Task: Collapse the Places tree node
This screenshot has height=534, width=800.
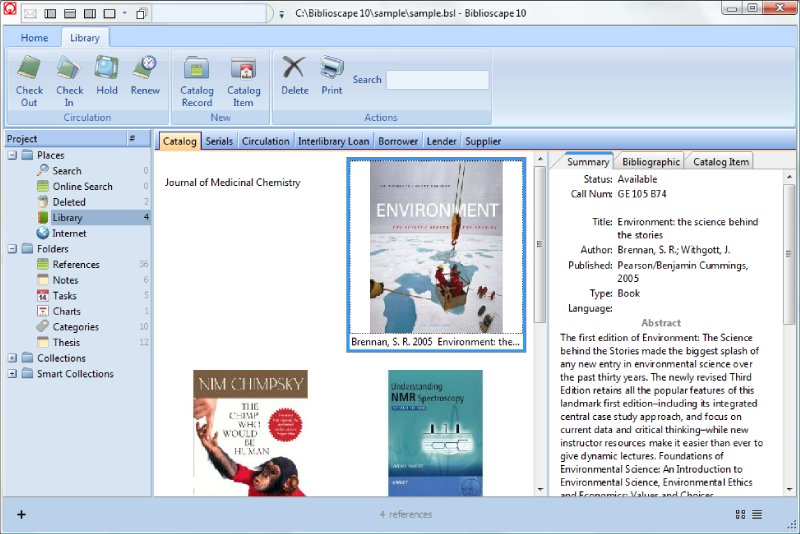Action: [x=12, y=155]
